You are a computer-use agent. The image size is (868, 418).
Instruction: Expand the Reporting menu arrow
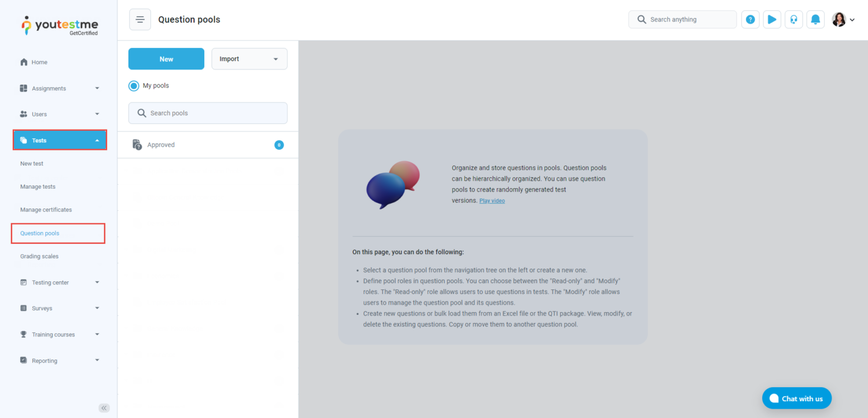tap(97, 360)
